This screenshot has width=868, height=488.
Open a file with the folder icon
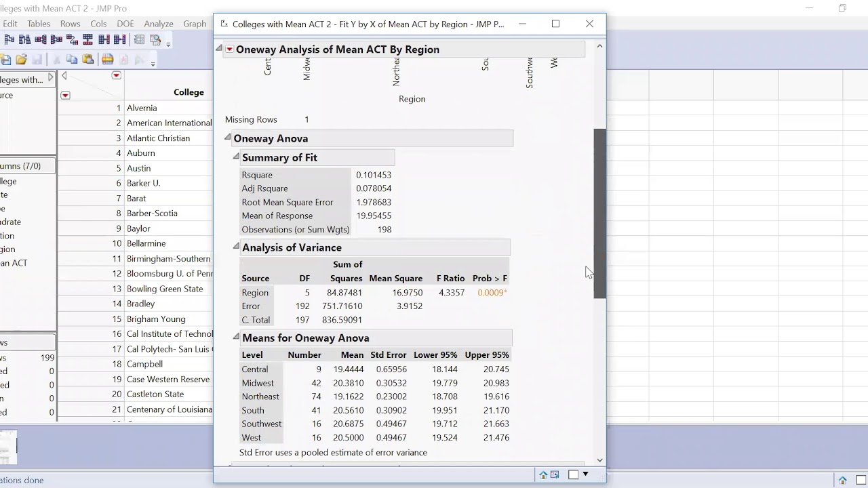21,60
